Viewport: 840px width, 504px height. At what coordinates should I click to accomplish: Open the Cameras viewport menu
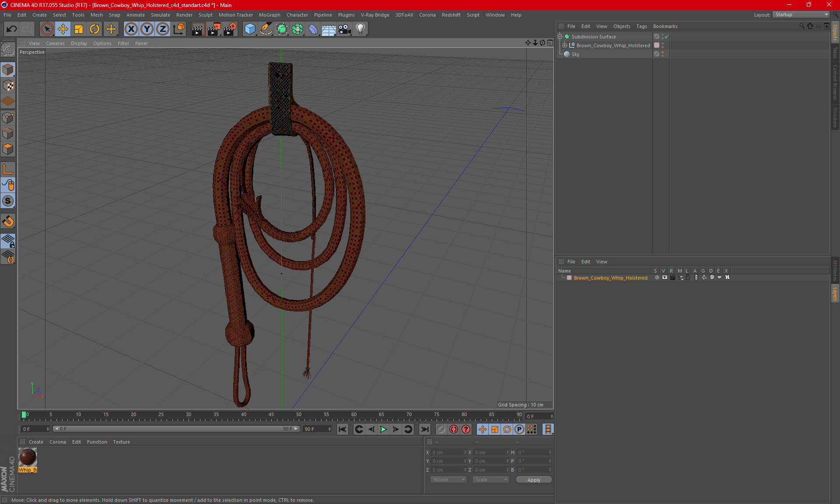click(x=55, y=43)
